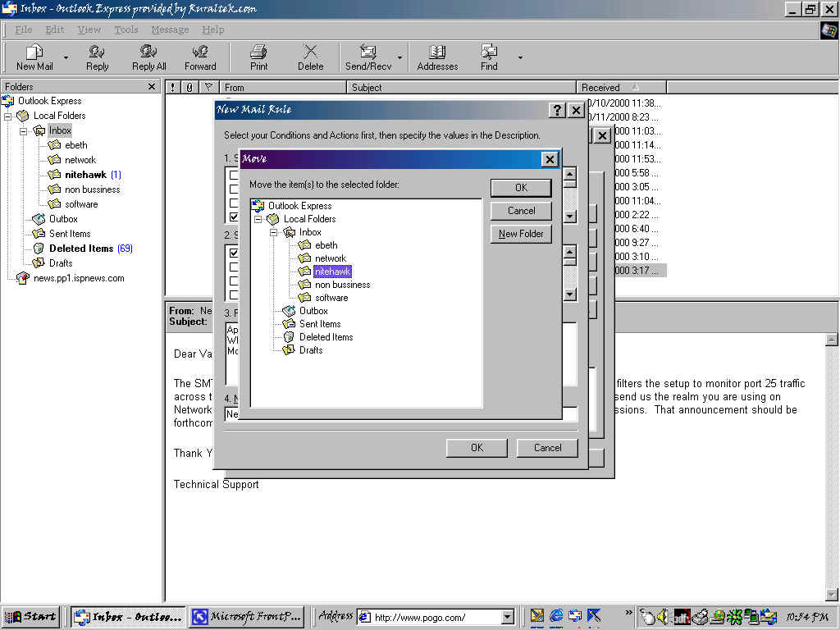Click OK in the New Mail Rule dialog
This screenshot has width=840, height=630.
click(x=477, y=447)
